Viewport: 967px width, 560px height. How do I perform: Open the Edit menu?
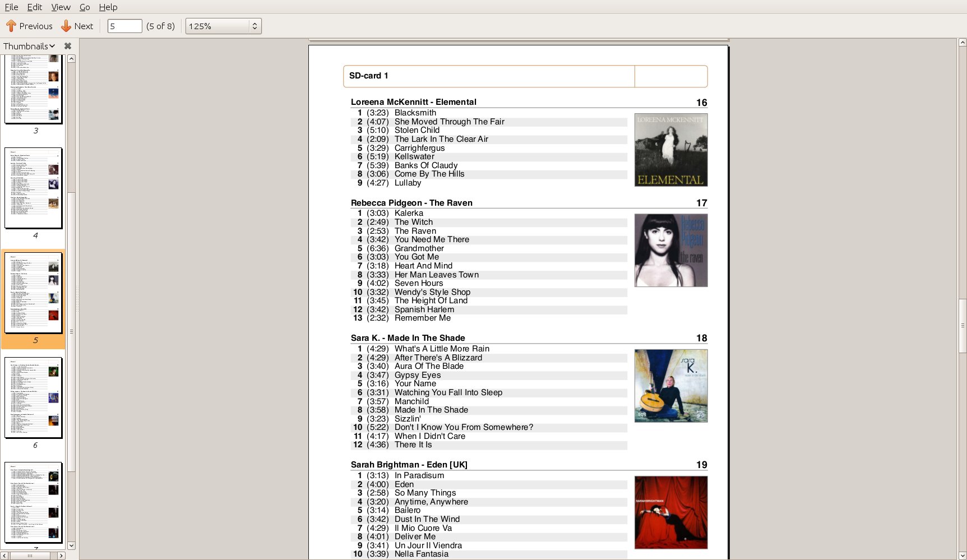(35, 7)
